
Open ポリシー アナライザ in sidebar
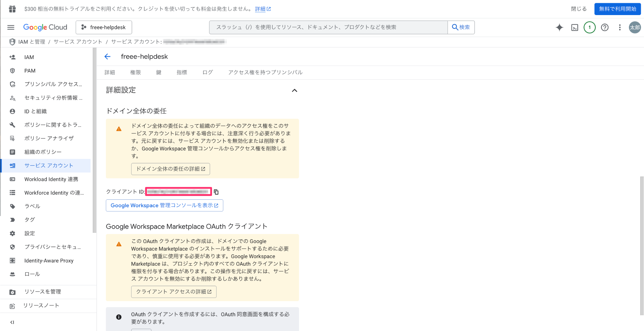pos(46,138)
